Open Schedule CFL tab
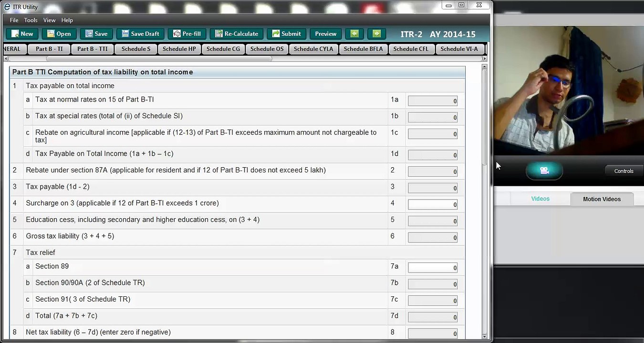This screenshot has width=644, height=343. 411,49
